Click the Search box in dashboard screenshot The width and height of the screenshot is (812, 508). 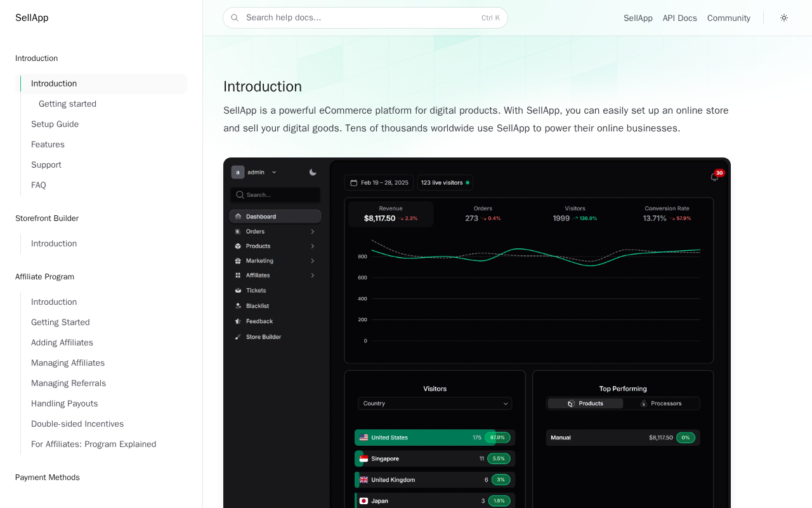[275, 195]
